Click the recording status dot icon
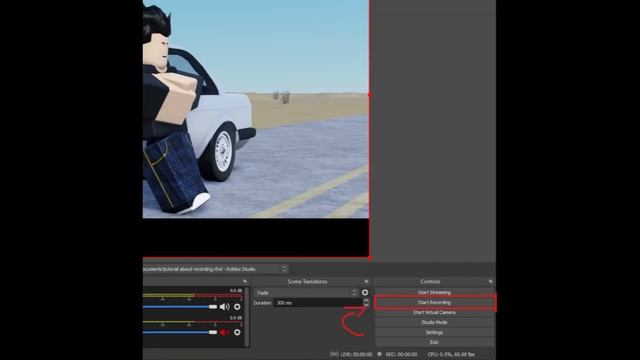The height and width of the screenshot is (360, 640). [379, 354]
